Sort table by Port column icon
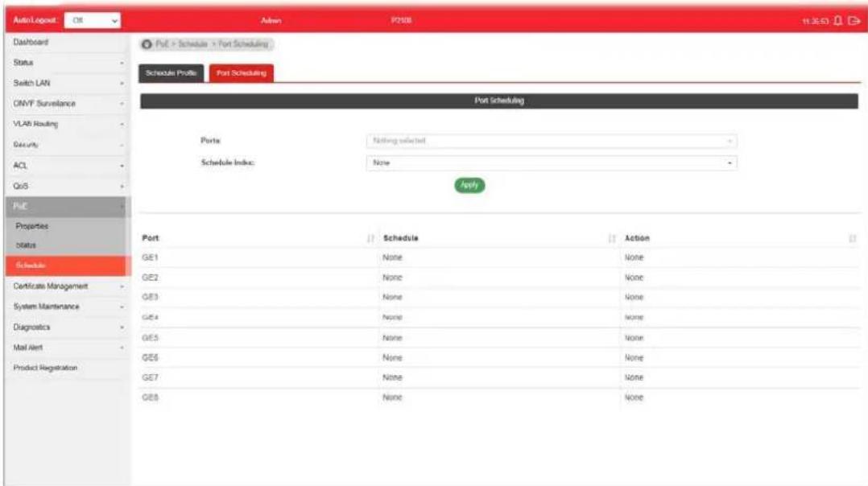868x486 pixels. 370,238
